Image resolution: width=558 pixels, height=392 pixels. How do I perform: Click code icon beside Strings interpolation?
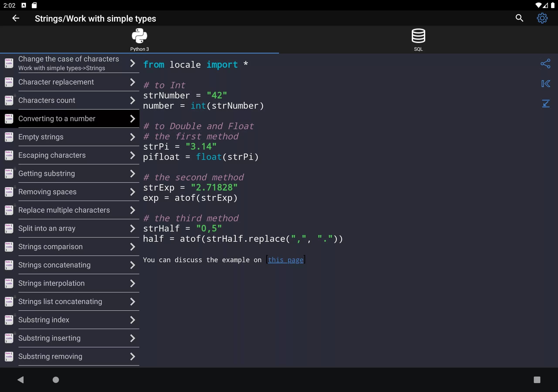coord(9,283)
